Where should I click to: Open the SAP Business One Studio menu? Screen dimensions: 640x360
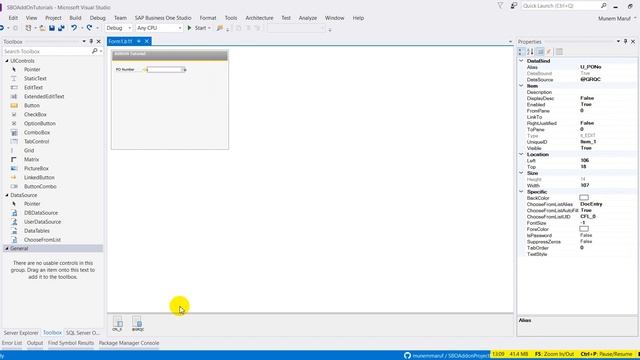(163, 18)
